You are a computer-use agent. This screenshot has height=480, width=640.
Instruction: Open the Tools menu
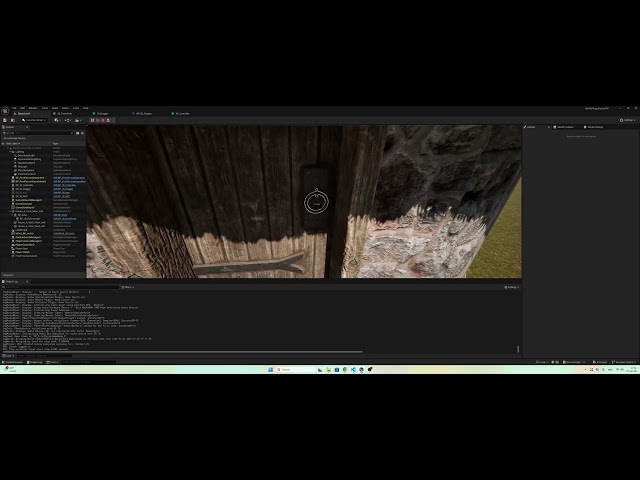pyautogui.click(x=45, y=108)
